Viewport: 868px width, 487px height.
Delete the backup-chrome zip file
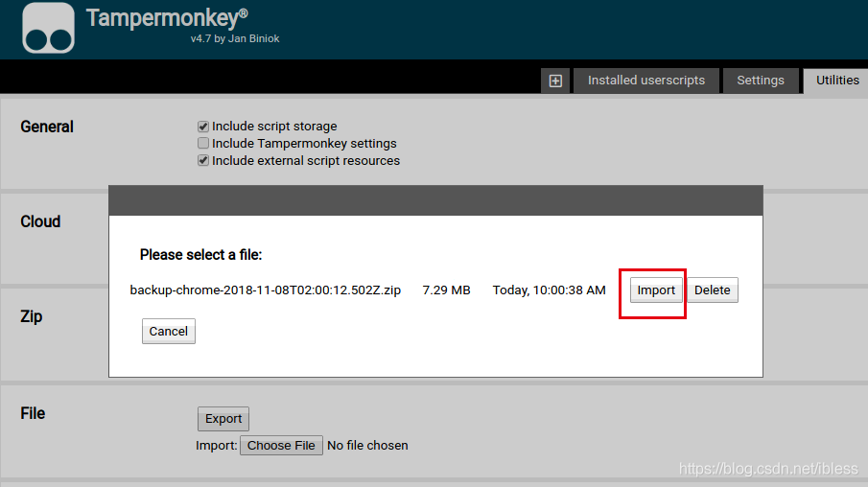[x=713, y=290]
